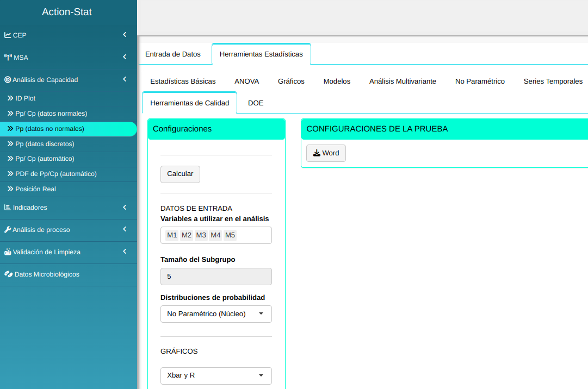This screenshot has height=389, width=588.
Task: Expand the CEP menu chevron
Action: point(125,35)
